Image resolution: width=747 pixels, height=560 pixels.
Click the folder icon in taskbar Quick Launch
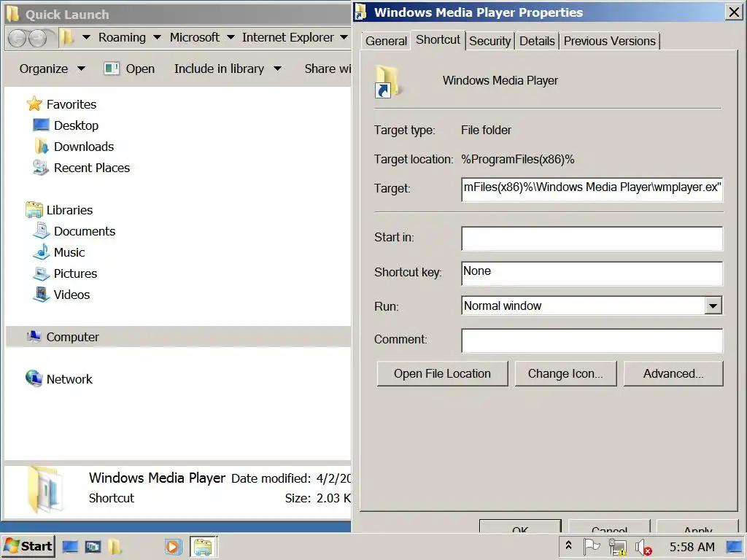[115, 547]
